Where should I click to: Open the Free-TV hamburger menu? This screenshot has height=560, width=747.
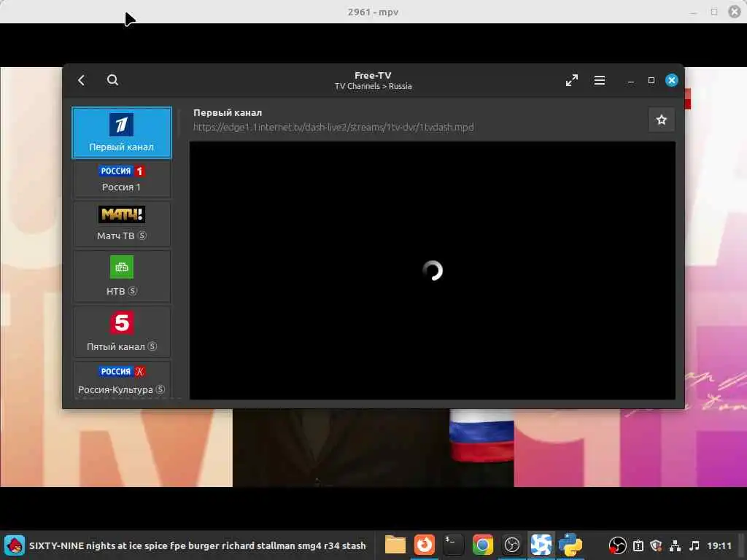tap(600, 80)
